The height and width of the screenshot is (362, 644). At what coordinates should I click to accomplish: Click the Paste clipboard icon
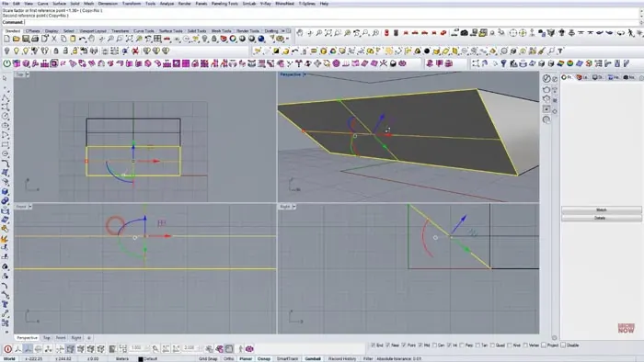coord(73,39)
